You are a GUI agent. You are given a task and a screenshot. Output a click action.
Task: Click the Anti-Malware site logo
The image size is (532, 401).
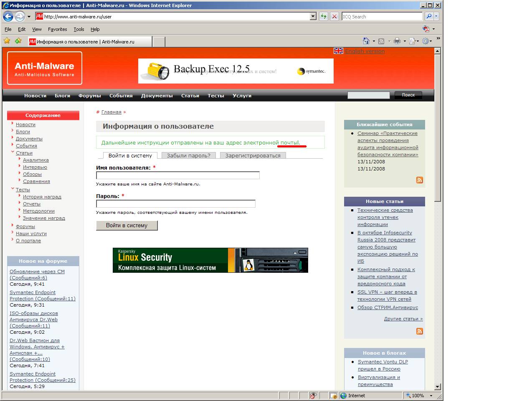click(x=45, y=68)
